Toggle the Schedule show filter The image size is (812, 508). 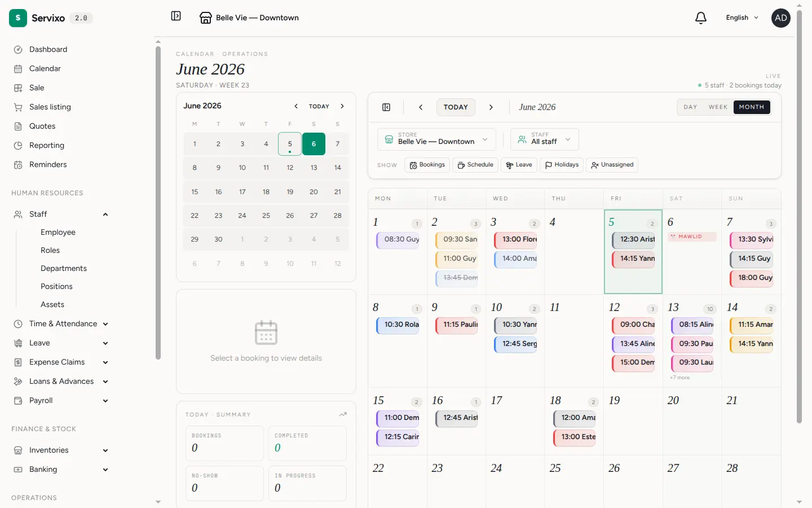coord(475,165)
